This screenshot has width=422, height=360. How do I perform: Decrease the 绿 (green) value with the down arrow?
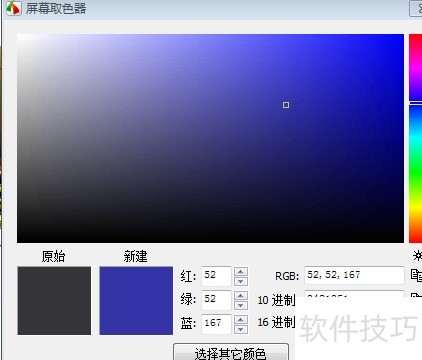241,305
